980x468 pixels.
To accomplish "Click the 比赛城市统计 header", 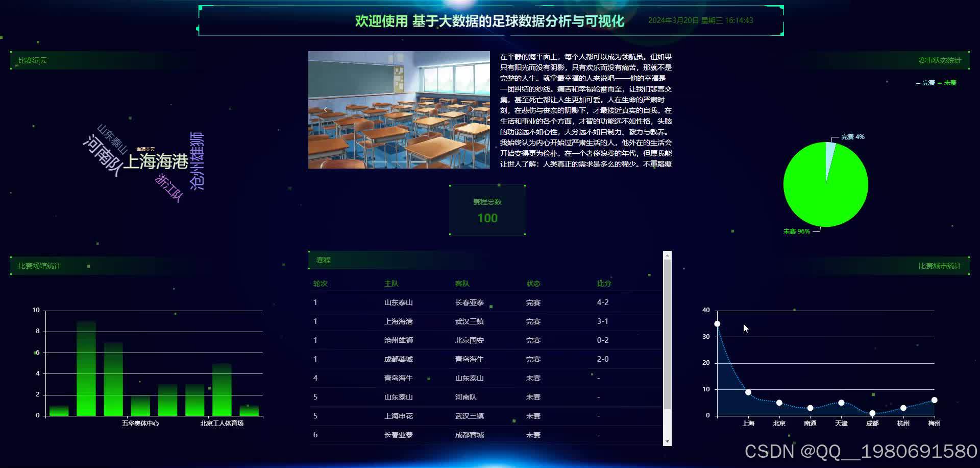I will 940,265.
